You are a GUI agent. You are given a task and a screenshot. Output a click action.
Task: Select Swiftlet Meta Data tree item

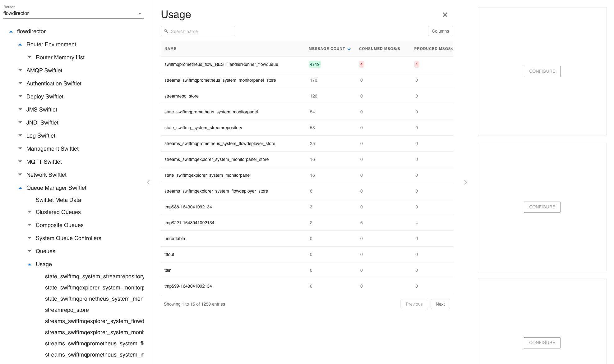tap(58, 200)
